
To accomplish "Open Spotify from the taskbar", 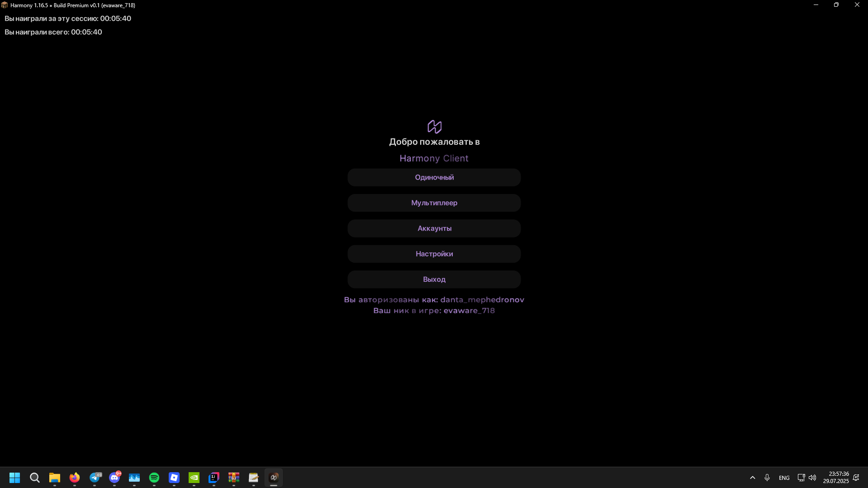I will click(154, 478).
